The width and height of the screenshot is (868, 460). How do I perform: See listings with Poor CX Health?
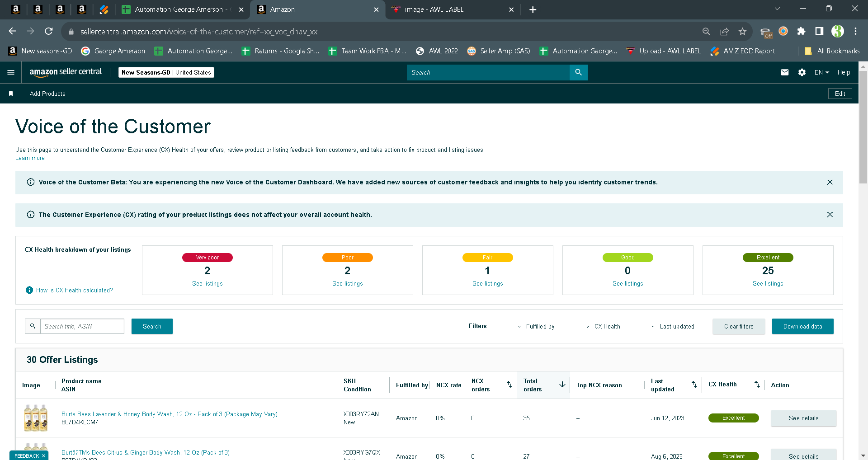coord(348,283)
